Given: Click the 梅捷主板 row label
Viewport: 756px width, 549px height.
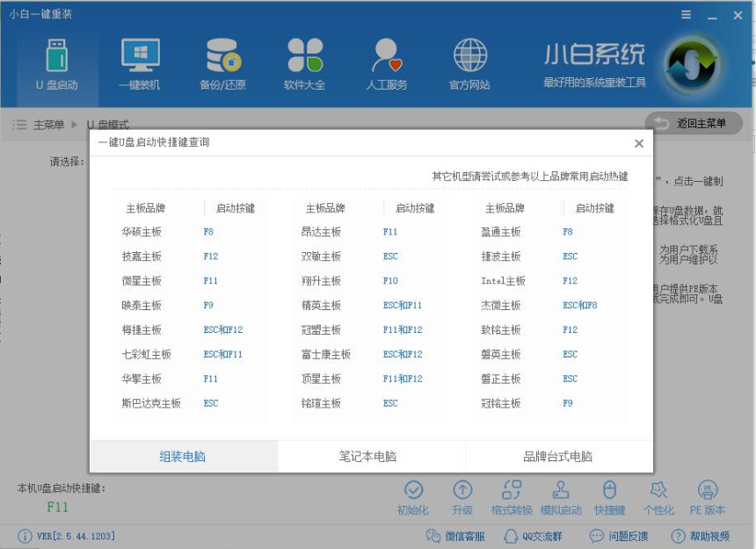Looking at the screenshot, I should pos(142,330).
